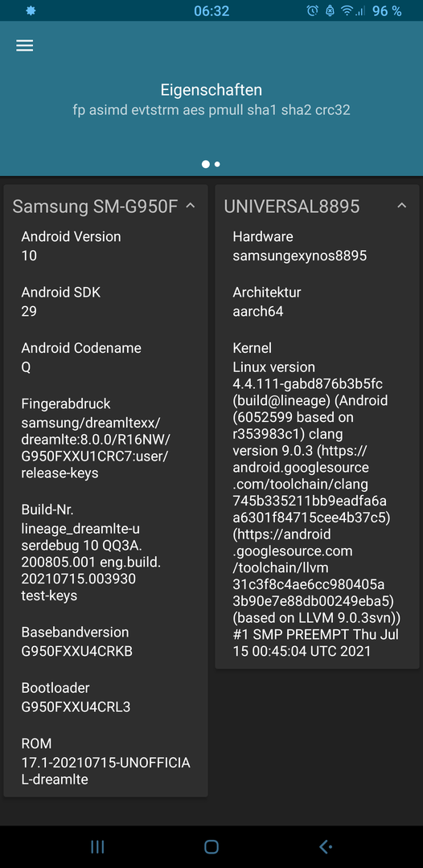Switch to the second page indicator dot
423x868 pixels.
(x=218, y=165)
